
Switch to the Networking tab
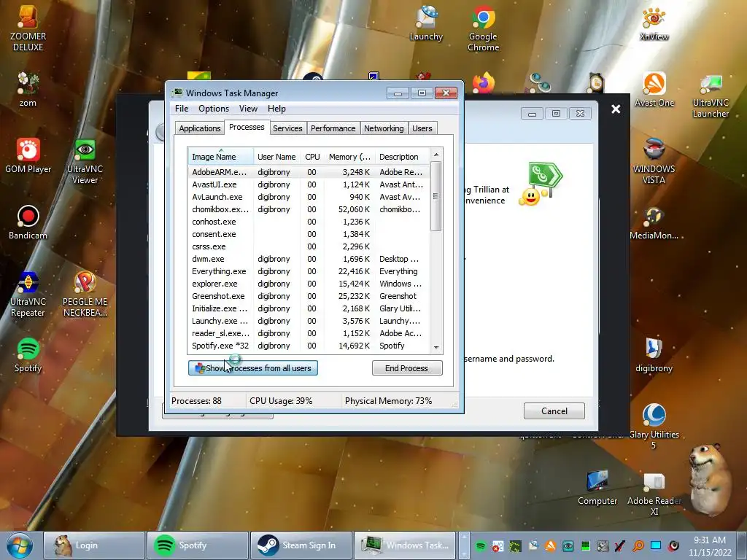point(384,128)
